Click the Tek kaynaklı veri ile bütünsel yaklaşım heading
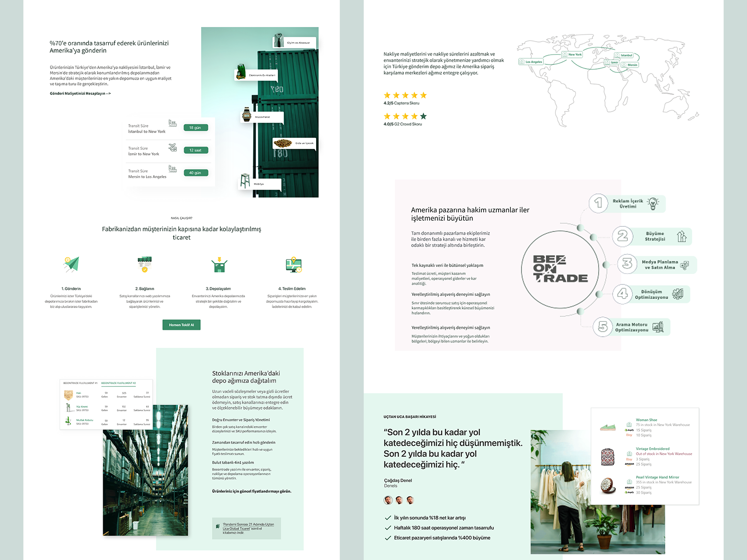This screenshot has width=747, height=560. pyautogui.click(x=447, y=265)
